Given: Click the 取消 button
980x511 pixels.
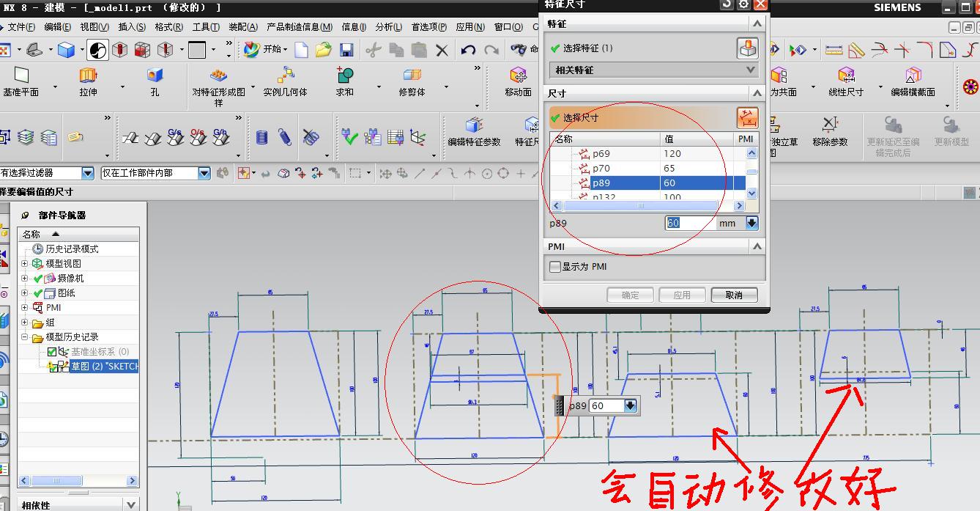Looking at the screenshot, I should [734, 295].
